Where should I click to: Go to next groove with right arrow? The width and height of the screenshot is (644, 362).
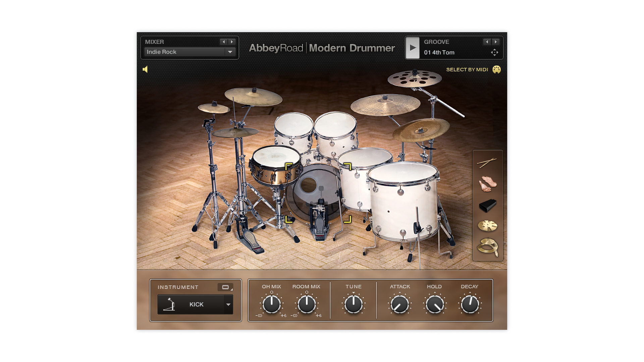496,42
